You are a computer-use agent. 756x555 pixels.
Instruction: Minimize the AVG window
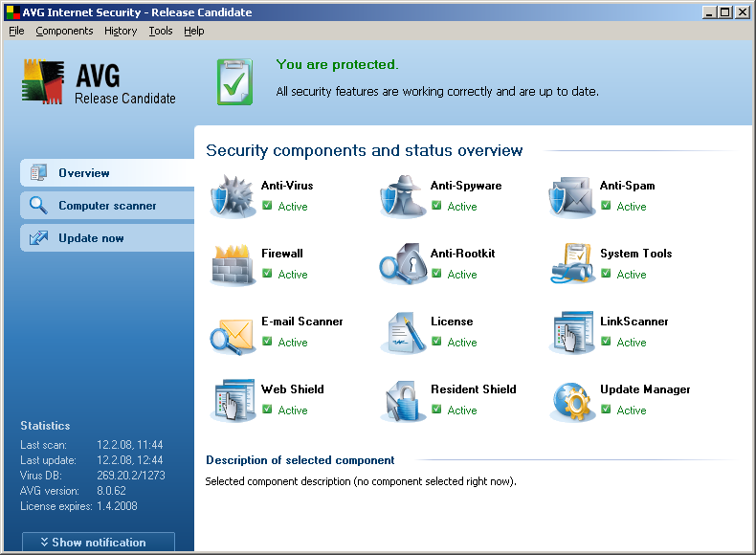[x=709, y=12]
